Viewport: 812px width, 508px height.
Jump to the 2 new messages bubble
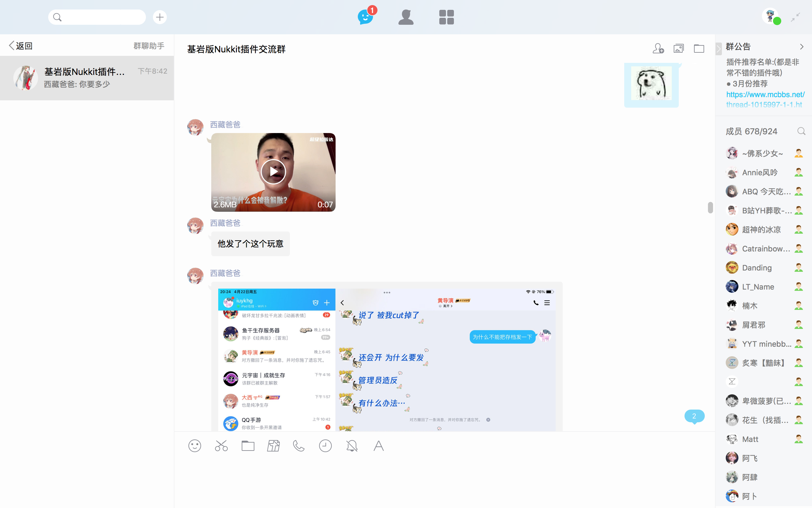click(x=694, y=416)
